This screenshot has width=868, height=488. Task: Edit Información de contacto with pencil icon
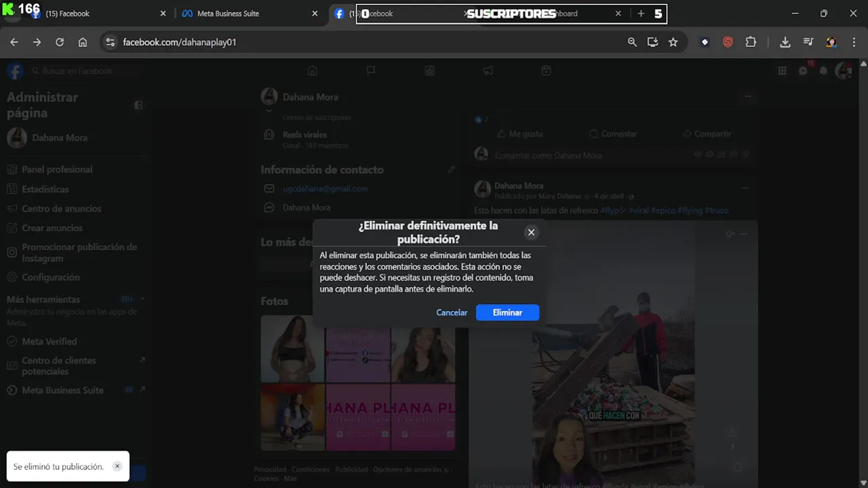[x=451, y=169]
